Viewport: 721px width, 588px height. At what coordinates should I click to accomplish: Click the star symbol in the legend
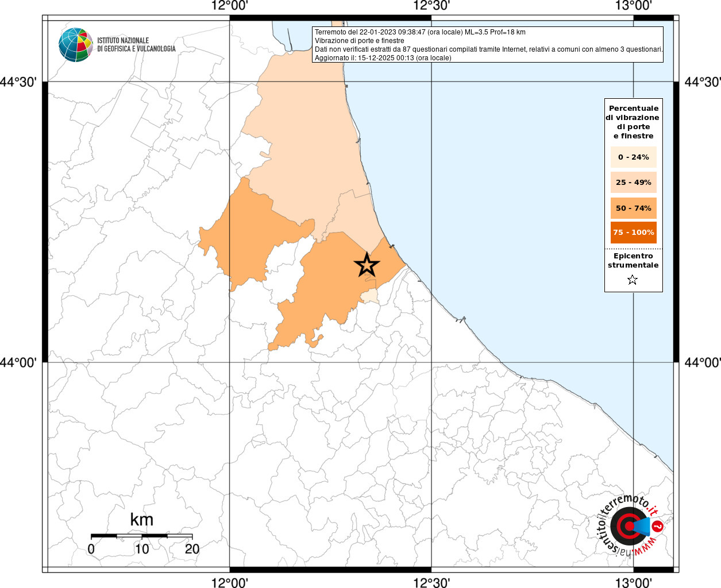pyautogui.click(x=633, y=280)
